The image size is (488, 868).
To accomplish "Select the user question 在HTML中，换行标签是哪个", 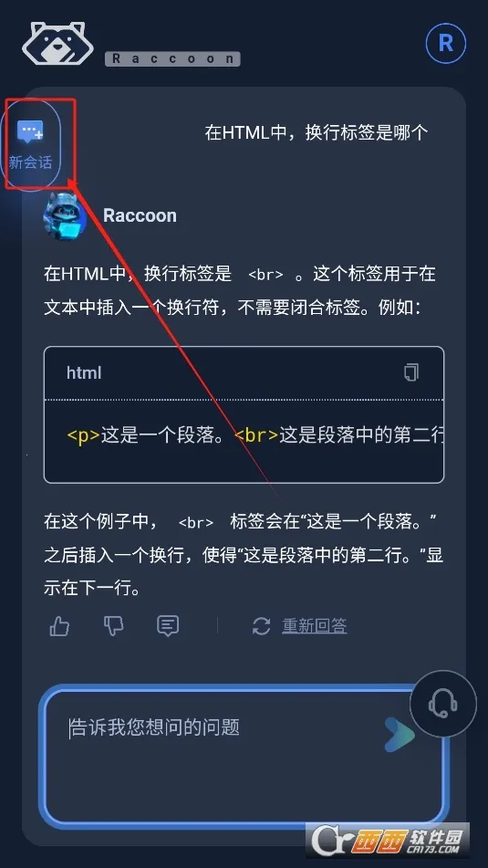I will (317, 132).
